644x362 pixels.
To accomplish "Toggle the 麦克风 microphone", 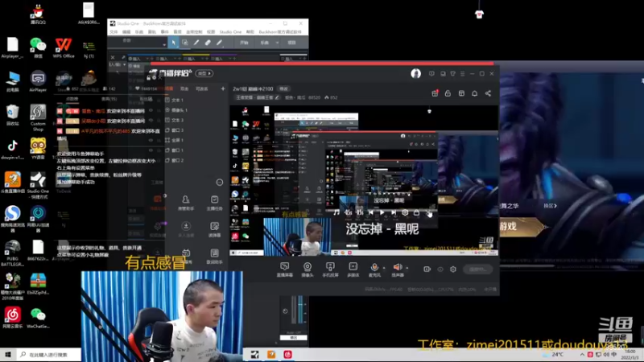I will 374,269.
